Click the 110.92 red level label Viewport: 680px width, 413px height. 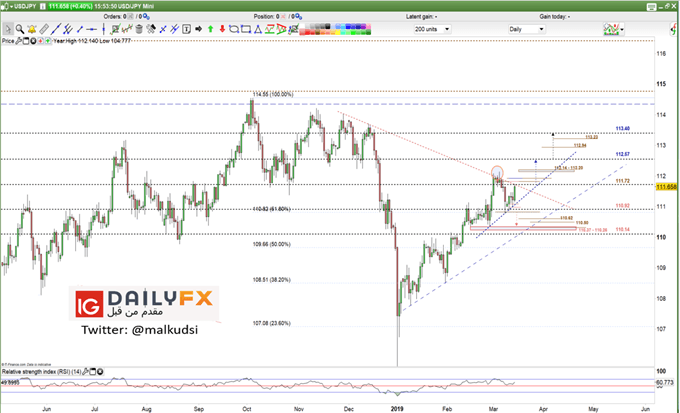(622, 205)
